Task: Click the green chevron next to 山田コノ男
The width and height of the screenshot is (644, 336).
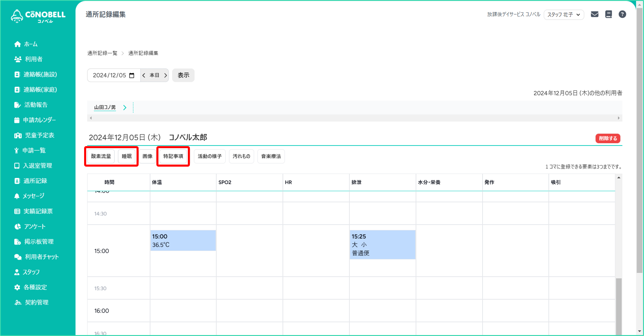Action: (x=125, y=108)
